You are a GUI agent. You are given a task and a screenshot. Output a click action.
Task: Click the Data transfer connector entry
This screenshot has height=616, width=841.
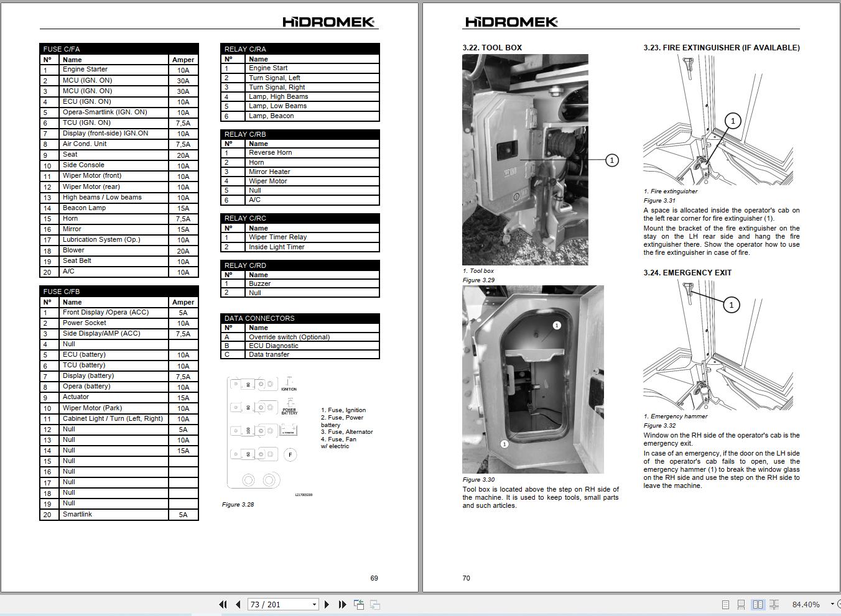[269, 354]
